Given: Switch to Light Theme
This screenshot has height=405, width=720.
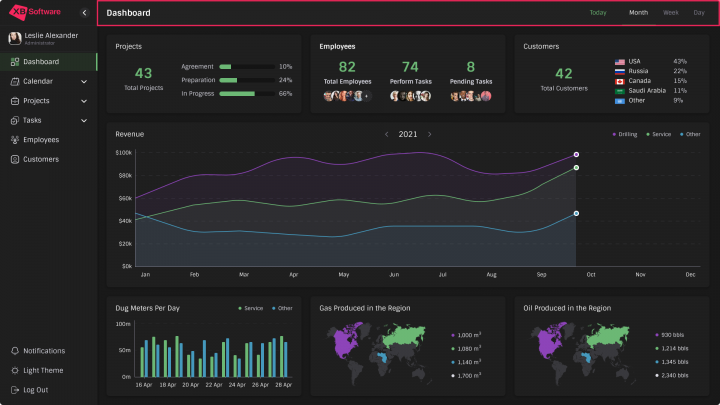Looking at the screenshot, I should click(x=15, y=370).
